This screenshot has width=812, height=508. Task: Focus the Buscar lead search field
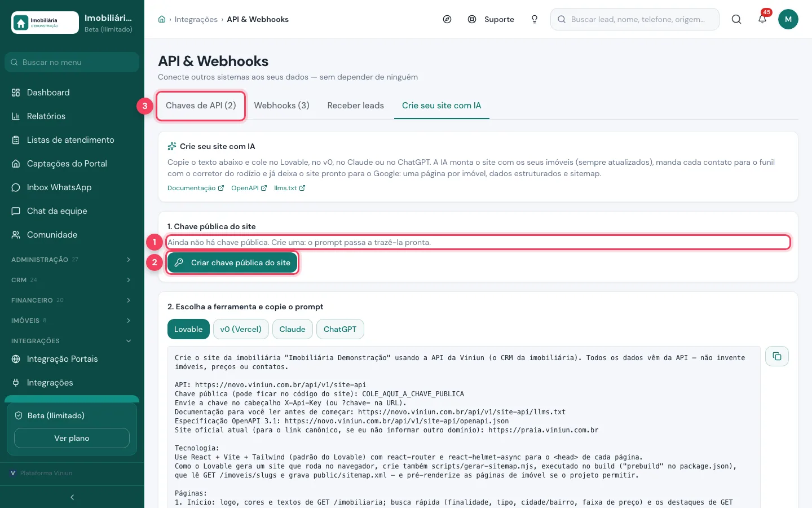635,19
